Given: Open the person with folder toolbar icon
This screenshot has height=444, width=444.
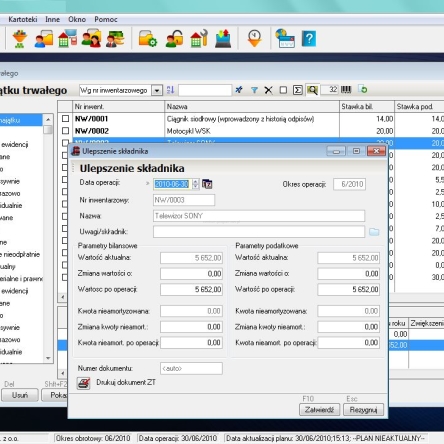Looking at the screenshot, I should tap(44, 39).
